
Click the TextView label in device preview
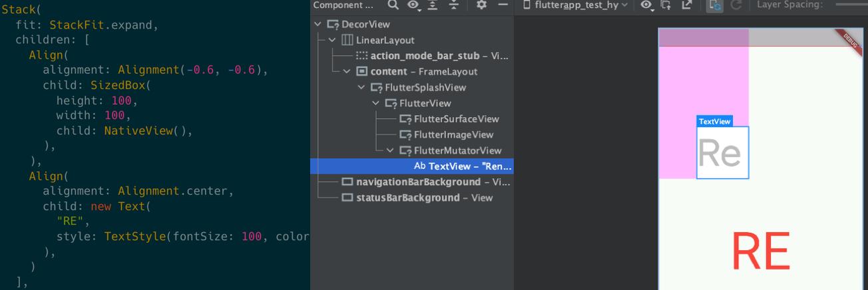(714, 122)
